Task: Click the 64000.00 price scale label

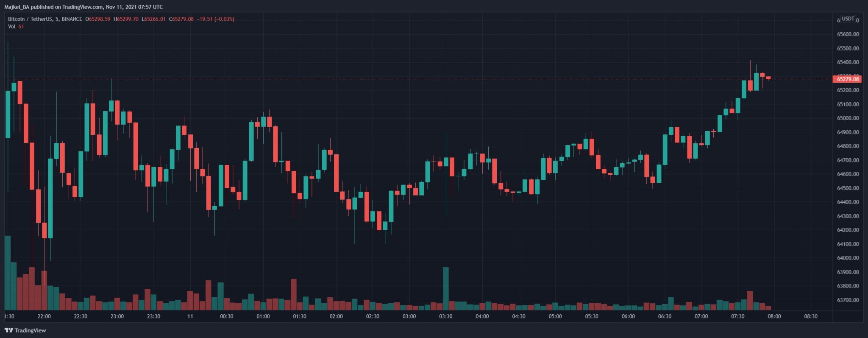Action: pyautogui.click(x=848, y=258)
